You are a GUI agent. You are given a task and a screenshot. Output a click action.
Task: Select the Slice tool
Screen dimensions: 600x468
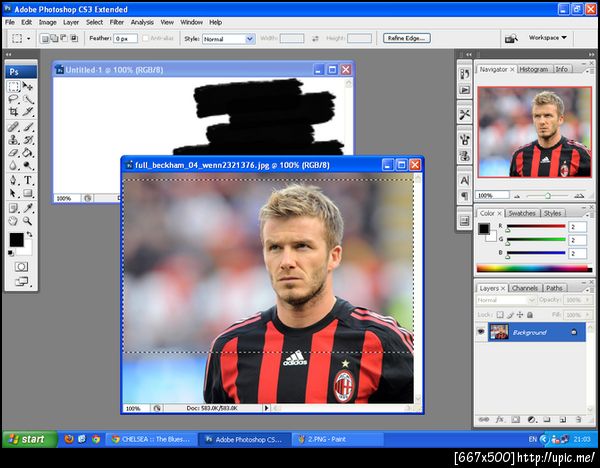28,112
